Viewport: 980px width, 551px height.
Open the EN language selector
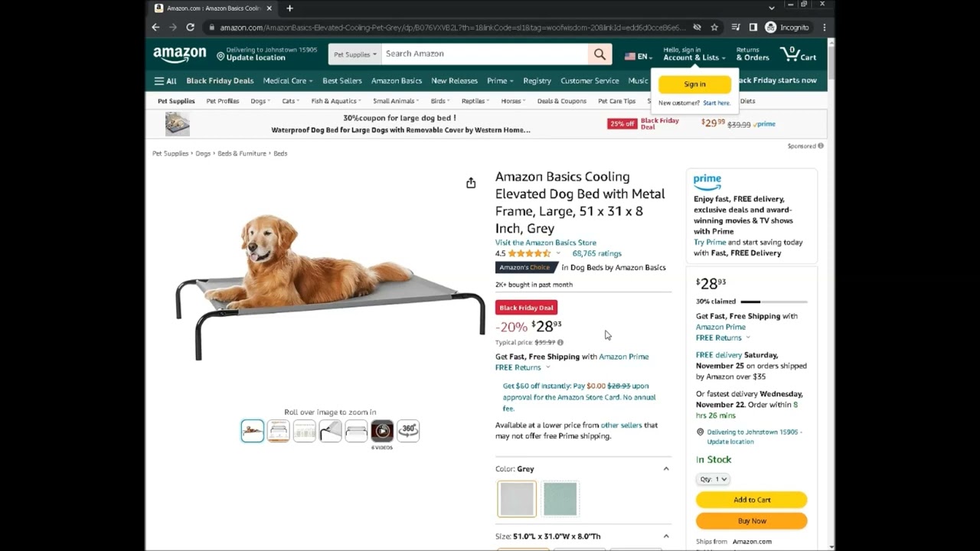637,57
